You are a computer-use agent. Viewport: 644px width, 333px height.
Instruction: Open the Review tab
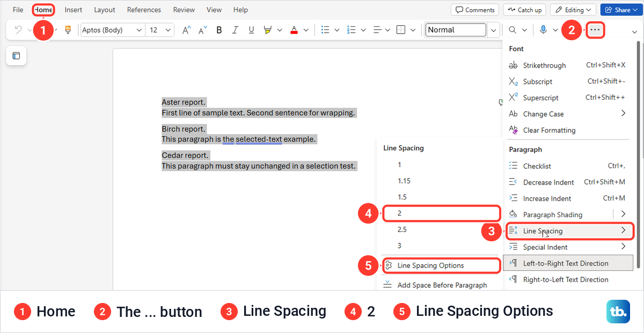tap(184, 10)
